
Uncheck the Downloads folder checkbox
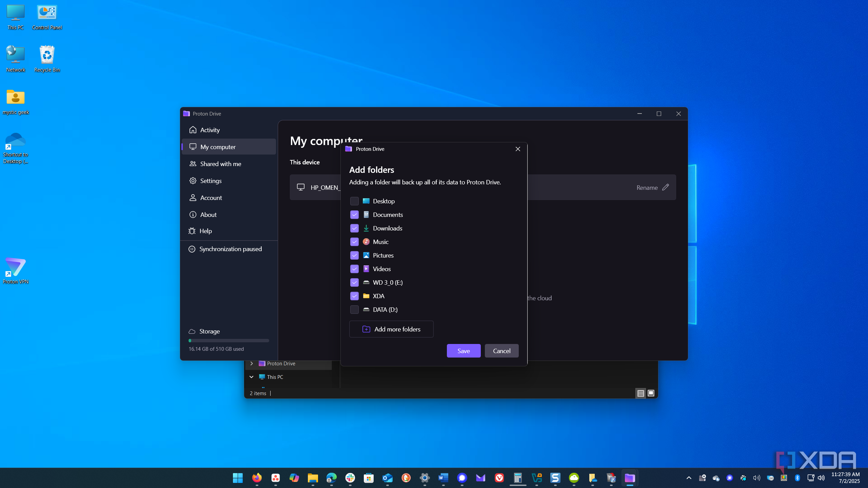tap(354, 228)
